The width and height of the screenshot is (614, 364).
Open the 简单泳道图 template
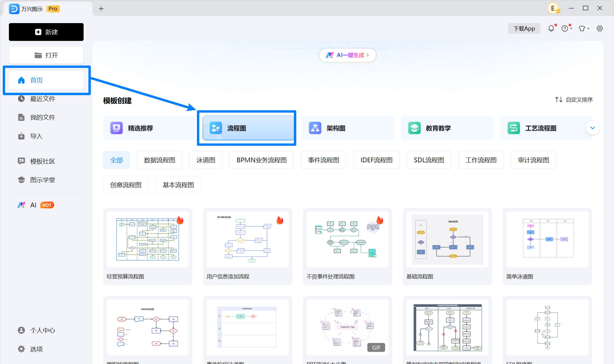(x=547, y=246)
